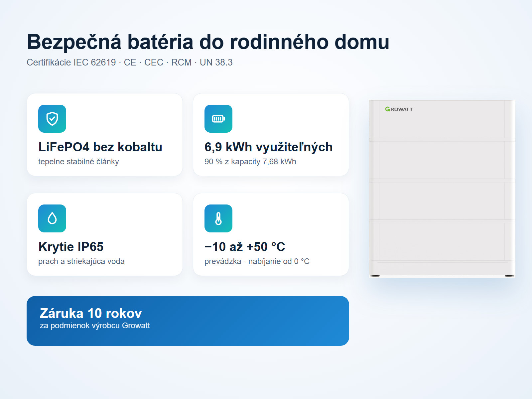Click the 'LiFePO4 bez kobaltu' title

[x=100, y=147]
